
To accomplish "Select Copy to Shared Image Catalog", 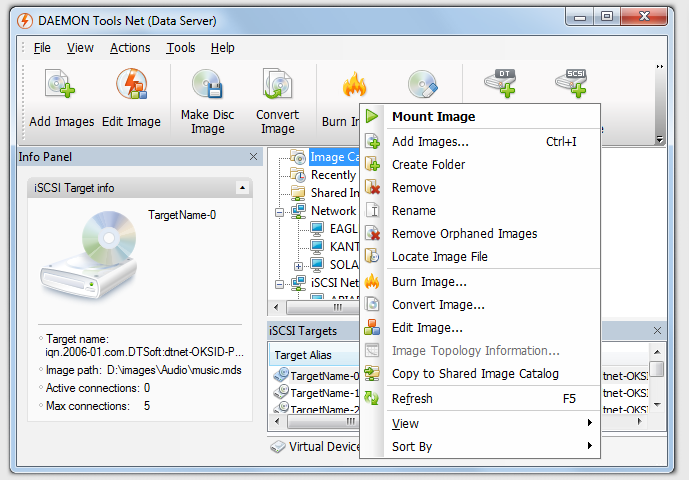I will click(480, 374).
